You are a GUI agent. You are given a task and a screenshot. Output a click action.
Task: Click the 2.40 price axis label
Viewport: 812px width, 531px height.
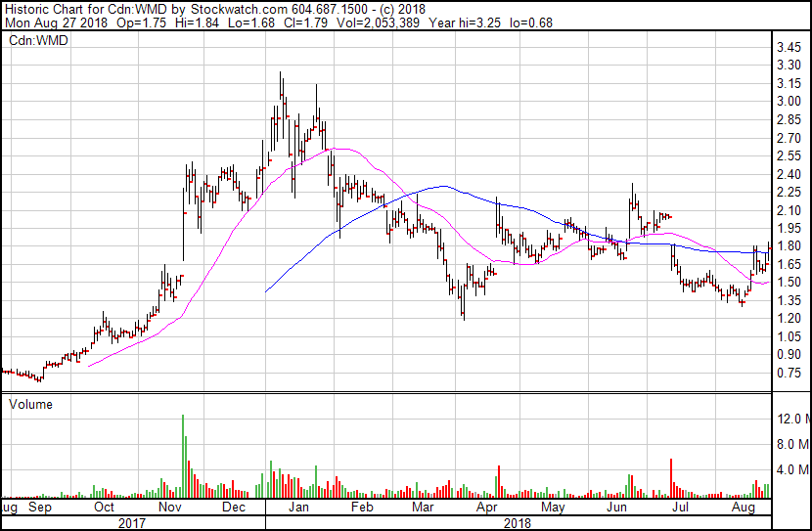pos(789,174)
